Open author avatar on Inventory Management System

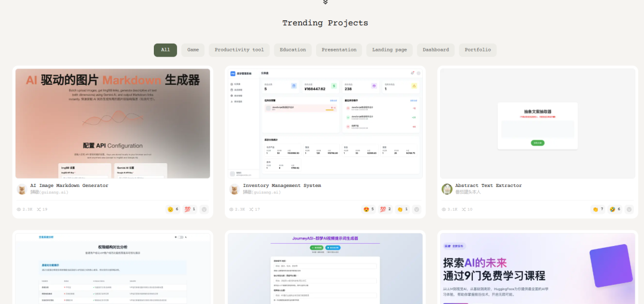click(x=234, y=189)
